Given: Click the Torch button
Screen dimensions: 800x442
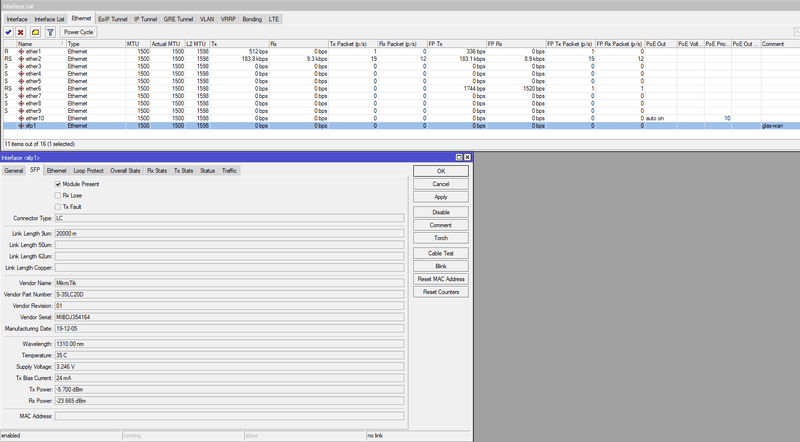Looking at the screenshot, I should (441, 238).
